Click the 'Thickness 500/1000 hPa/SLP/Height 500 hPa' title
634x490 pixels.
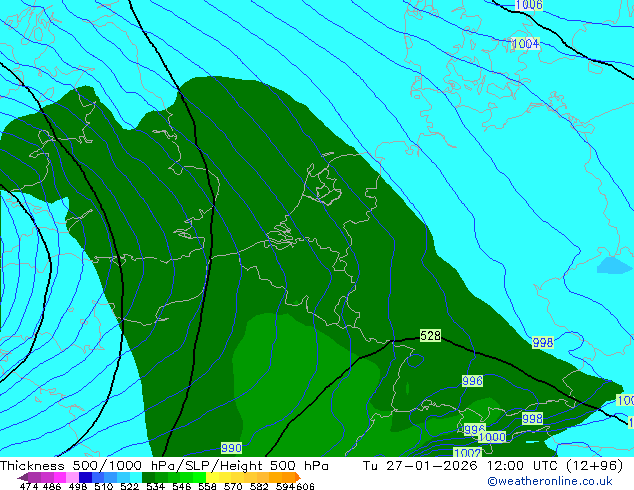(164, 466)
